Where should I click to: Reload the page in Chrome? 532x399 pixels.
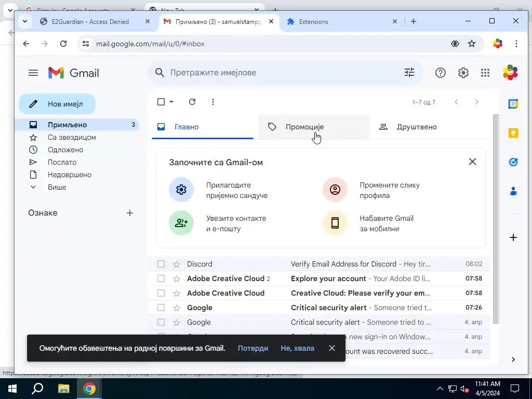[63, 44]
